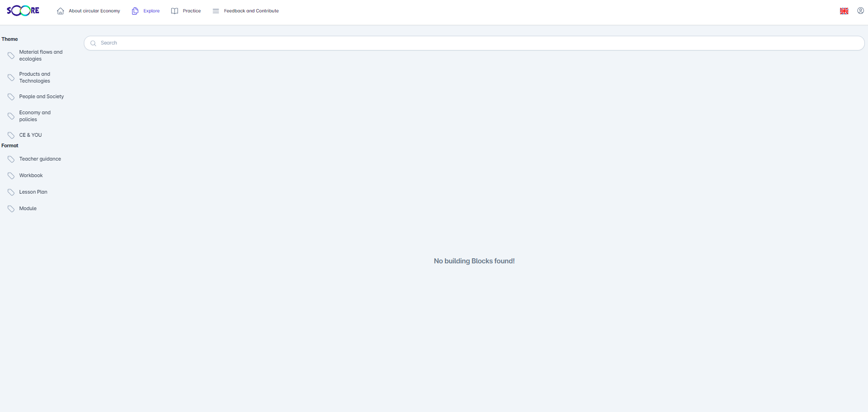Image resolution: width=868 pixels, height=412 pixels.
Task: Select the Teacher guidance format filter
Action: click(x=40, y=159)
